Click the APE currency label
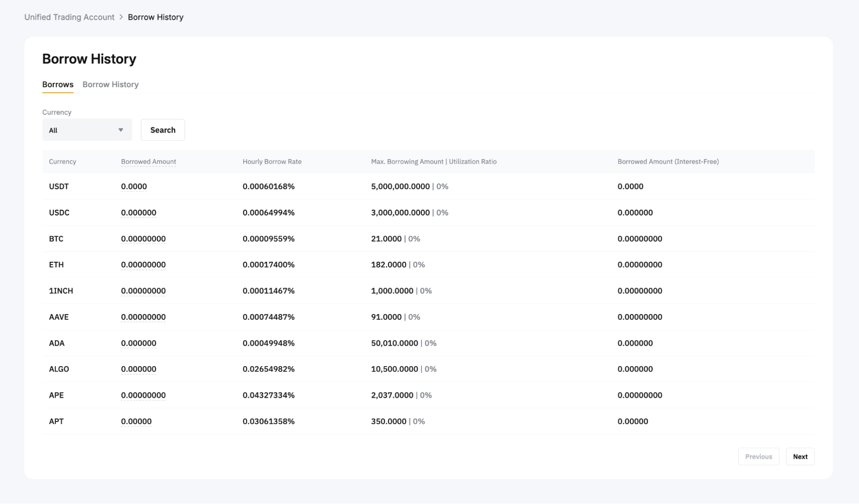The width and height of the screenshot is (859, 504). click(56, 395)
